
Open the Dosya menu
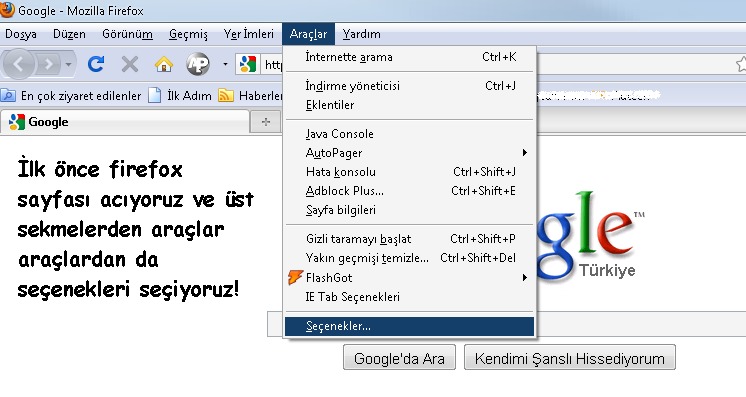pyautogui.click(x=21, y=34)
